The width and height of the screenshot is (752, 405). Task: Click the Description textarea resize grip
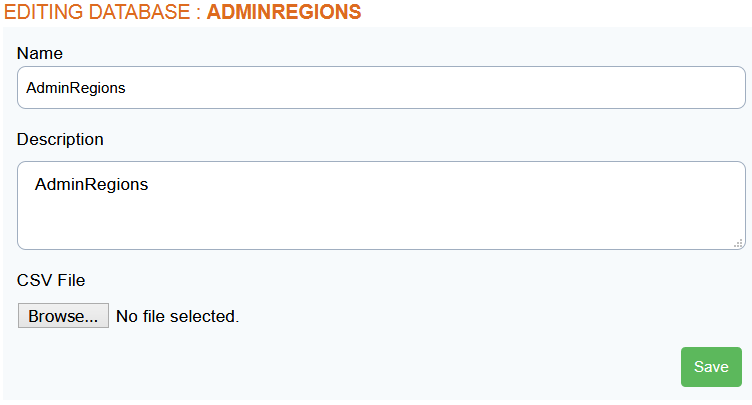click(x=739, y=244)
